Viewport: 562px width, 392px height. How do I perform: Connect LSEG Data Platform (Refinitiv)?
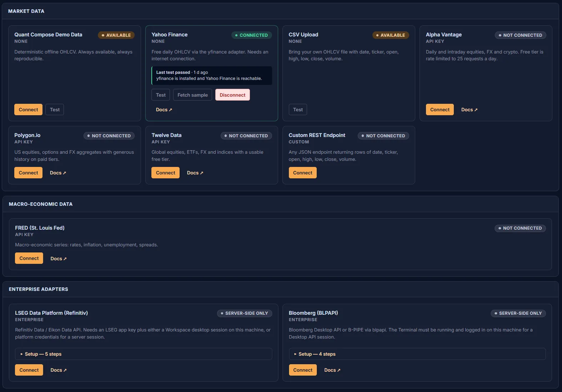[x=29, y=370]
